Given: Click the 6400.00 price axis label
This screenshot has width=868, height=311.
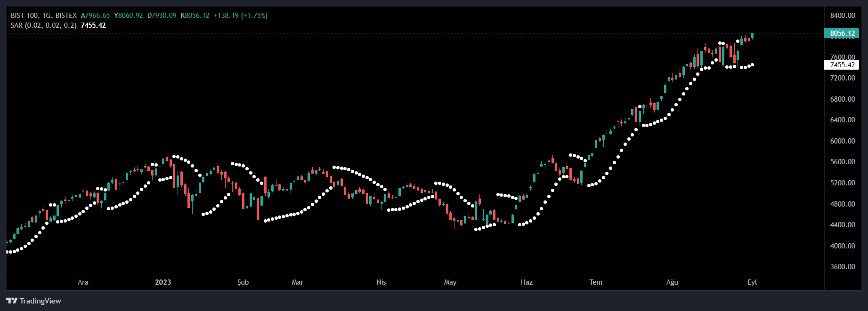Looking at the screenshot, I should click(843, 120).
